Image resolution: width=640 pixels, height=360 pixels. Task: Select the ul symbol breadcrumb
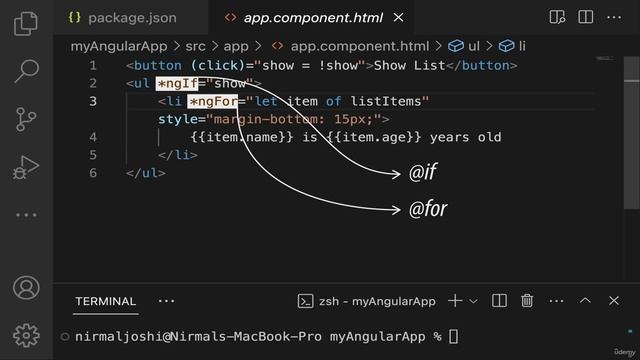464,46
